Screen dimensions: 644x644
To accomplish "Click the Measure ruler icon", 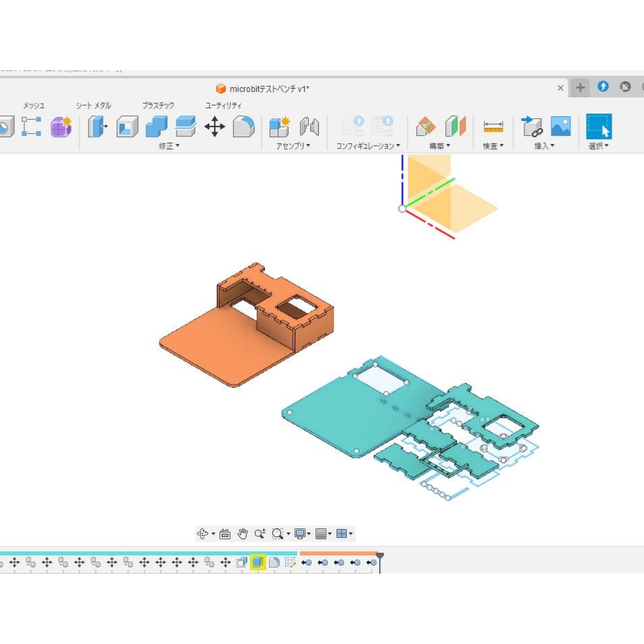I will [493, 126].
